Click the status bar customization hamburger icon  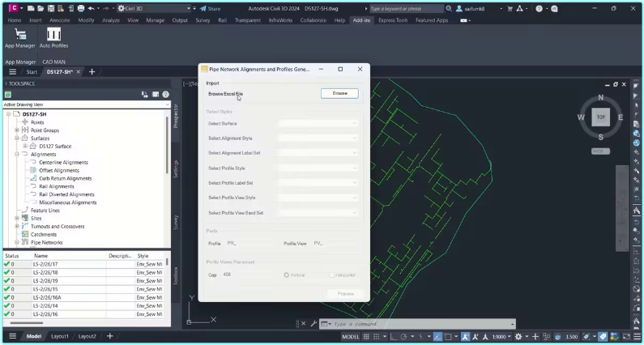pos(637,337)
